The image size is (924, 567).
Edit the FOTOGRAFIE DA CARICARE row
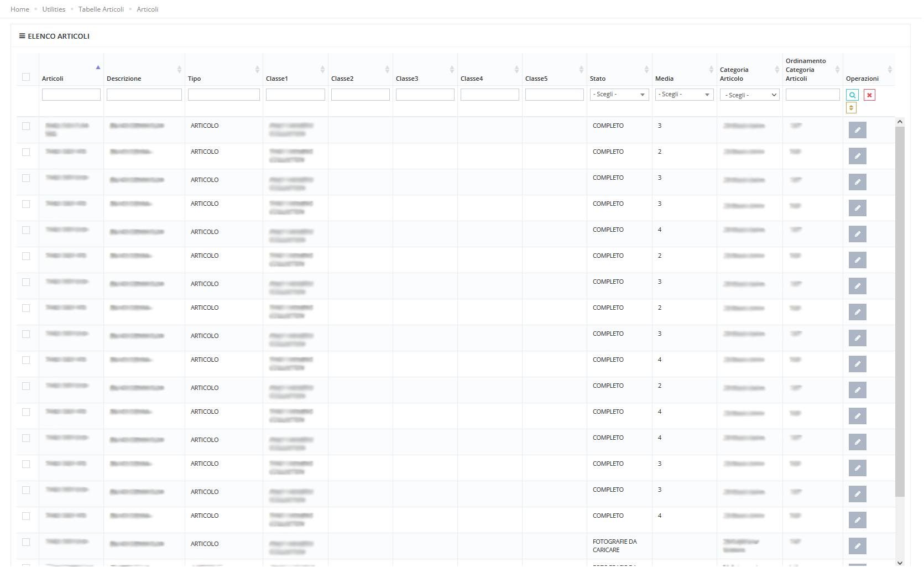pyautogui.click(x=857, y=546)
